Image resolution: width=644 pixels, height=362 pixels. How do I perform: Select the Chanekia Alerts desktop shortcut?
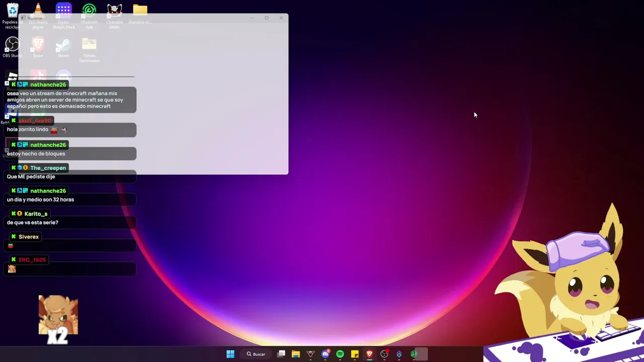point(115,15)
